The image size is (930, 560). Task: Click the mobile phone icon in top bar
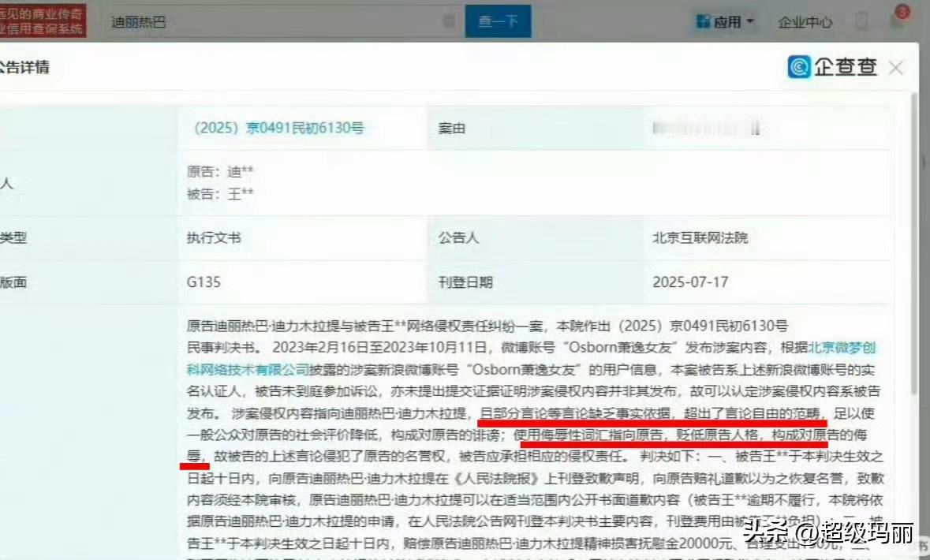862,22
